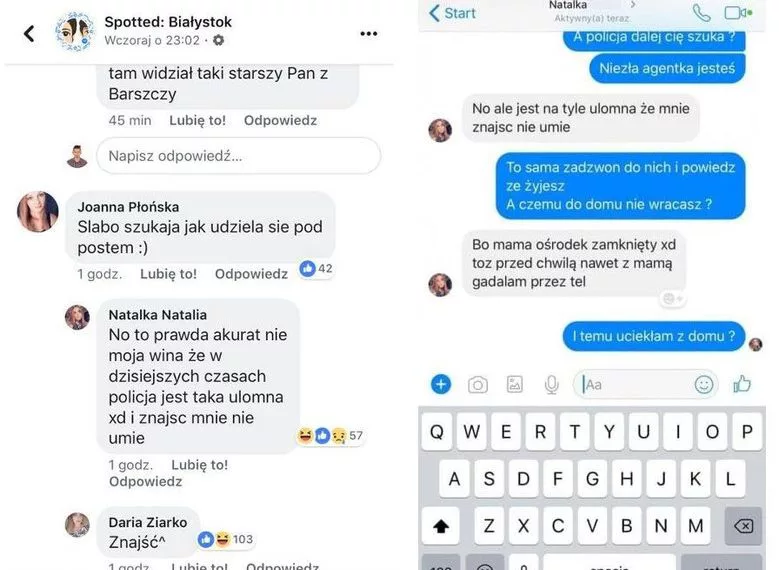Record a voice message with microphone icon
Screen dimensions: 779x570
click(551, 385)
